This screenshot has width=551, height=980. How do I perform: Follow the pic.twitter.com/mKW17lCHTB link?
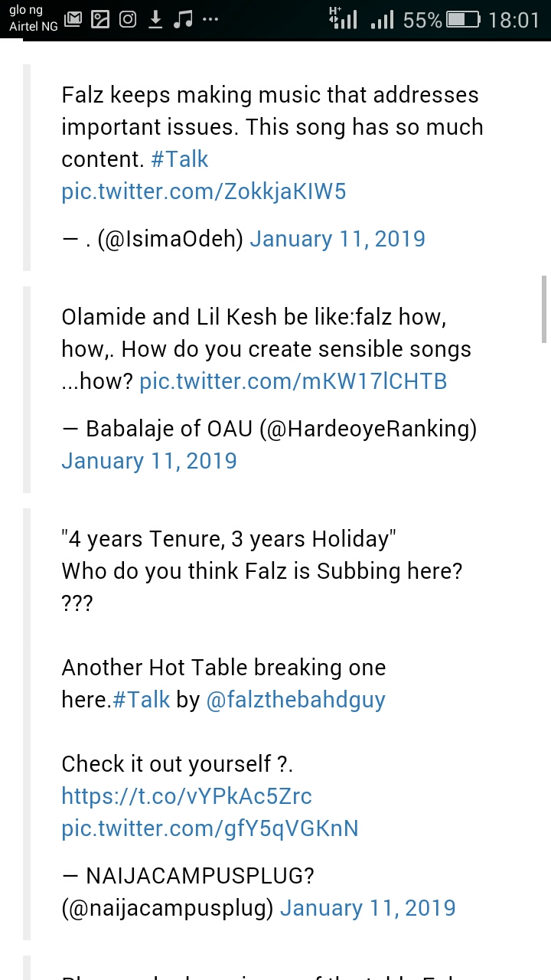click(x=293, y=381)
